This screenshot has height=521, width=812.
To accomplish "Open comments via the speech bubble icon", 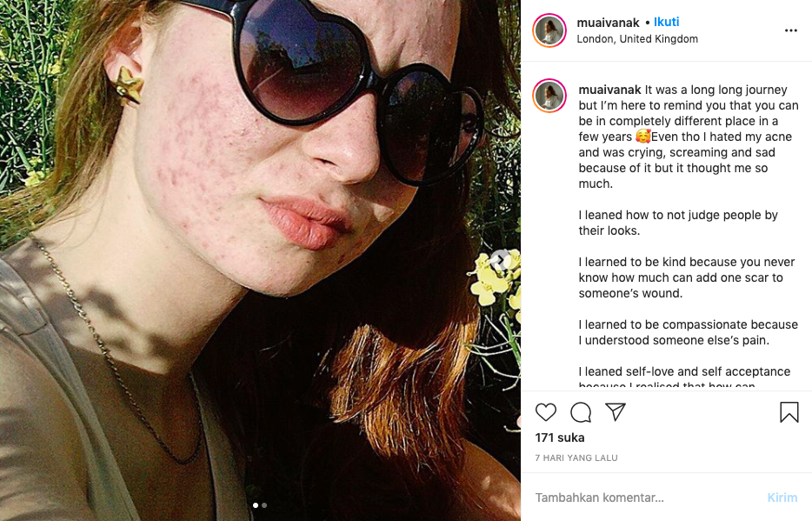I will pos(581,412).
